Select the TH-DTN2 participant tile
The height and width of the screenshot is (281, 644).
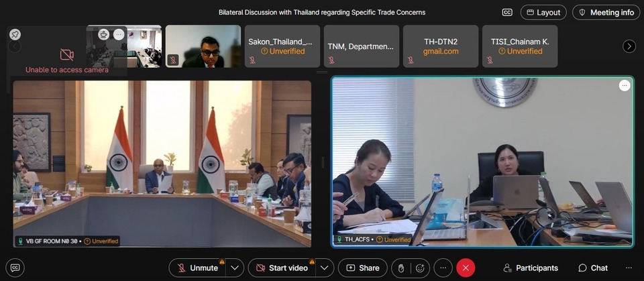pos(441,46)
